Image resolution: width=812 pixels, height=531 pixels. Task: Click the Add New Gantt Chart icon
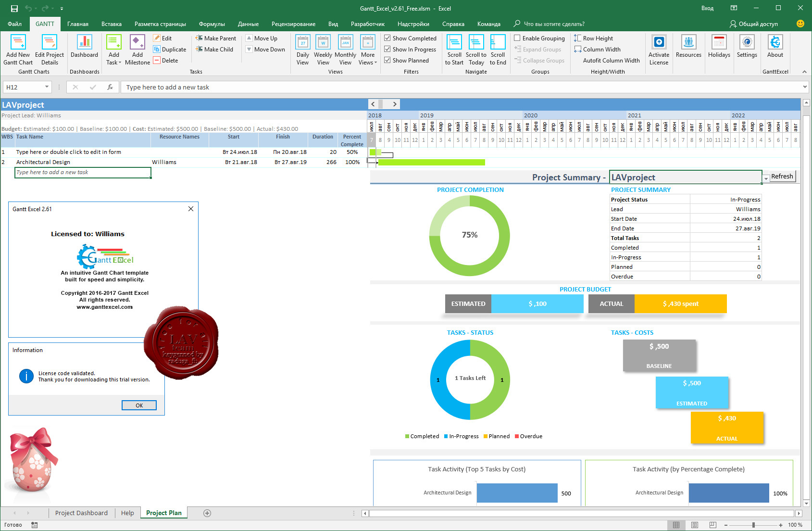(18, 50)
